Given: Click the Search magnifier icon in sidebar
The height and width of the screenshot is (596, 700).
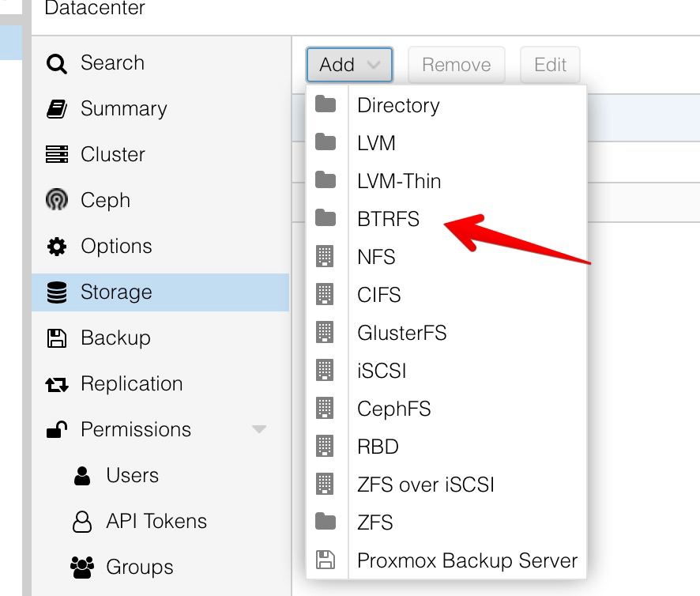Looking at the screenshot, I should 57,63.
